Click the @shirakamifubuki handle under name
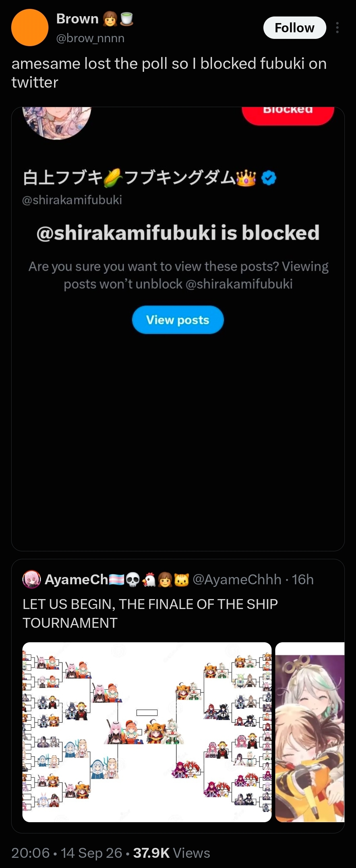The width and height of the screenshot is (356, 868). click(x=72, y=200)
